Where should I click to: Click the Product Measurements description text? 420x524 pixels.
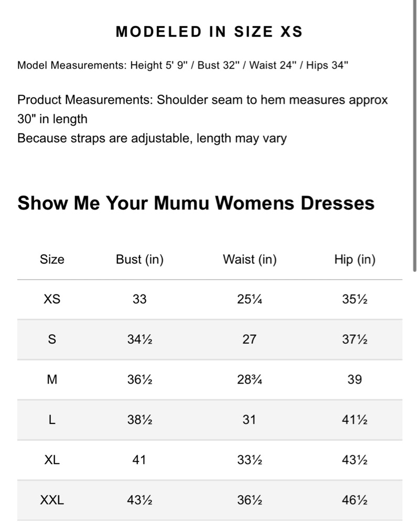[x=202, y=110]
